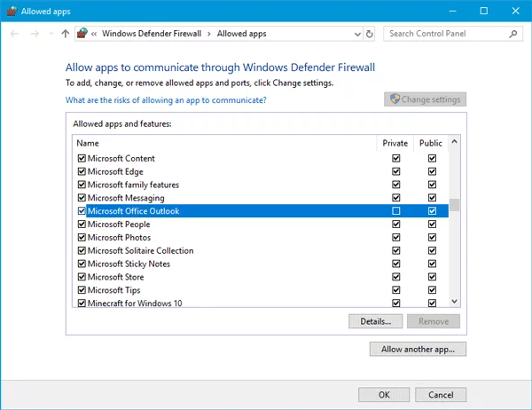Select the Microsoft Photos row text
Viewport: 532px width, 410px height.
click(119, 238)
